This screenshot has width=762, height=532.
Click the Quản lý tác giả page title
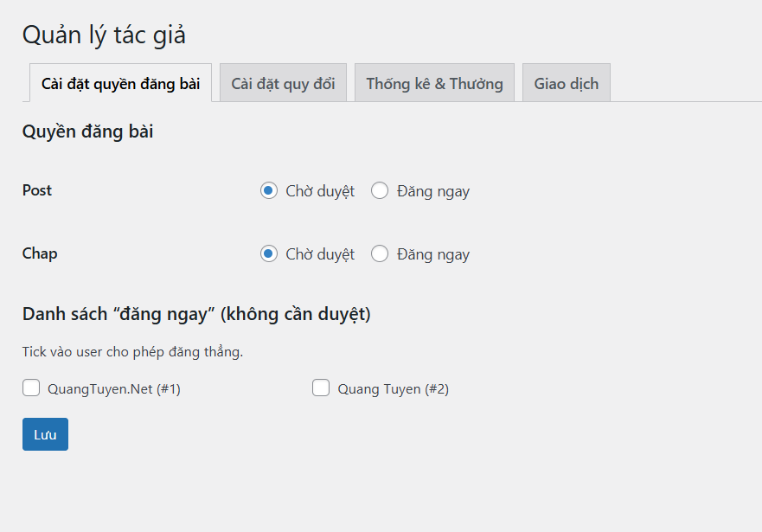coord(104,35)
